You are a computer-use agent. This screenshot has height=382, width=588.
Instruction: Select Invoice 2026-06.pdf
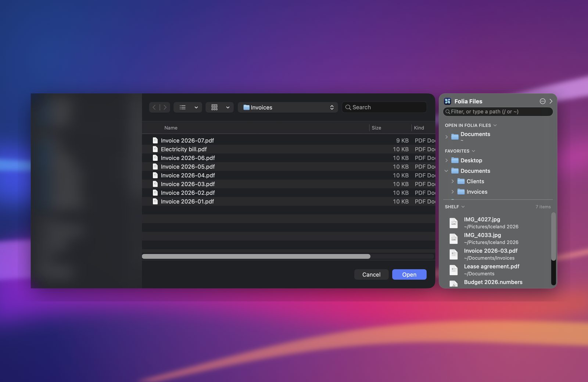pyautogui.click(x=288, y=158)
